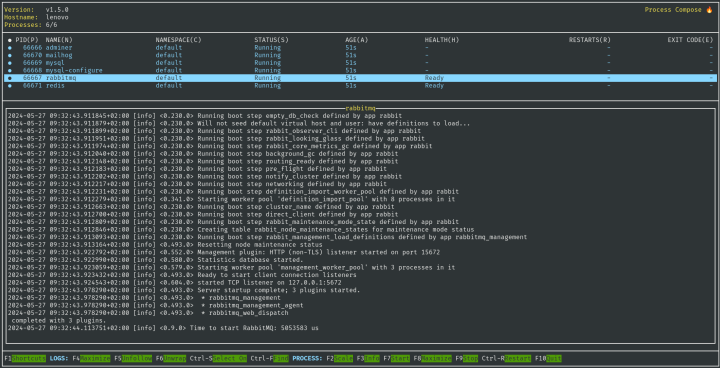This screenshot has height=368, width=720.
Task: Select the mailhog process row
Action: tap(360, 55)
